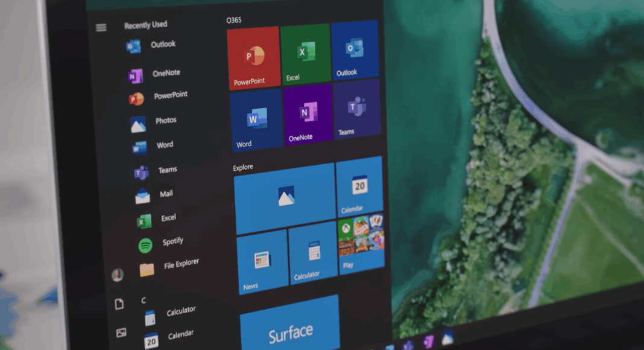
Task: Open Word from Recently Used list
Action: coord(153,146)
